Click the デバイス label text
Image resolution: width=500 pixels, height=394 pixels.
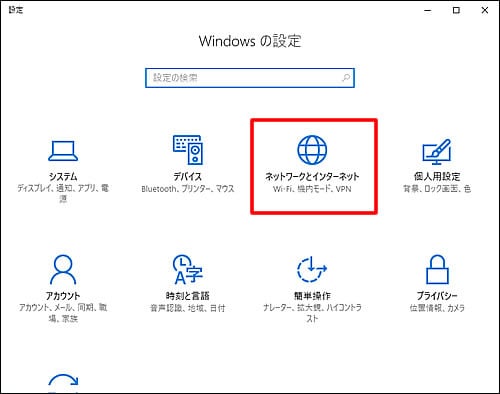point(187,176)
